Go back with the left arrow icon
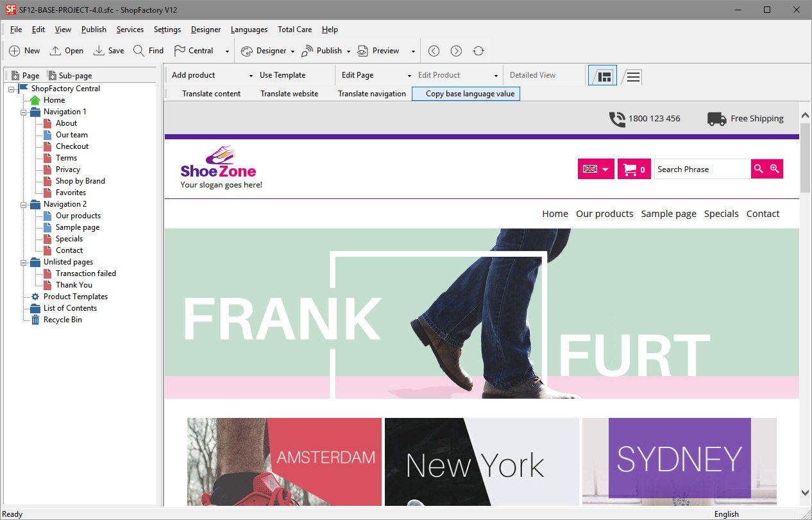This screenshot has width=812, height=520. (x=434, y=51)
